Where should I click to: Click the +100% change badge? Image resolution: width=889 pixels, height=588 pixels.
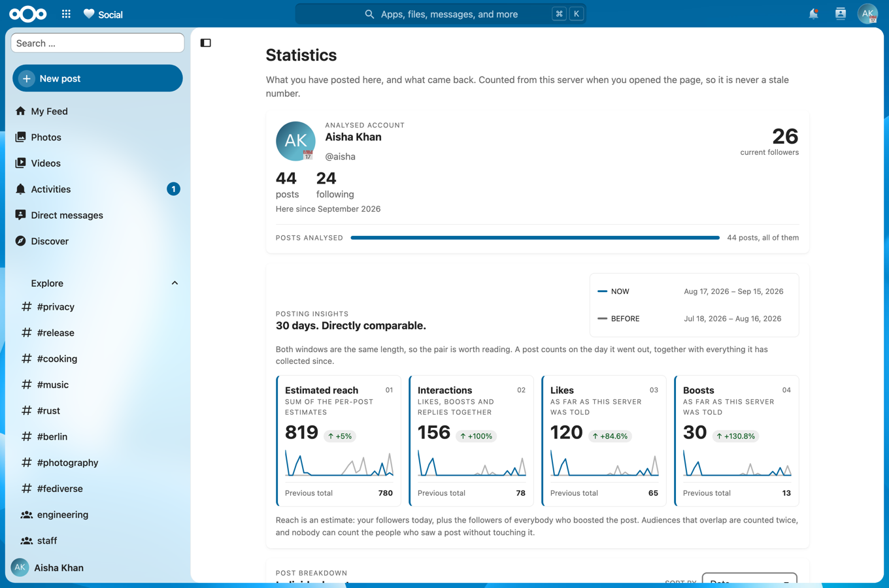point(476,436)
